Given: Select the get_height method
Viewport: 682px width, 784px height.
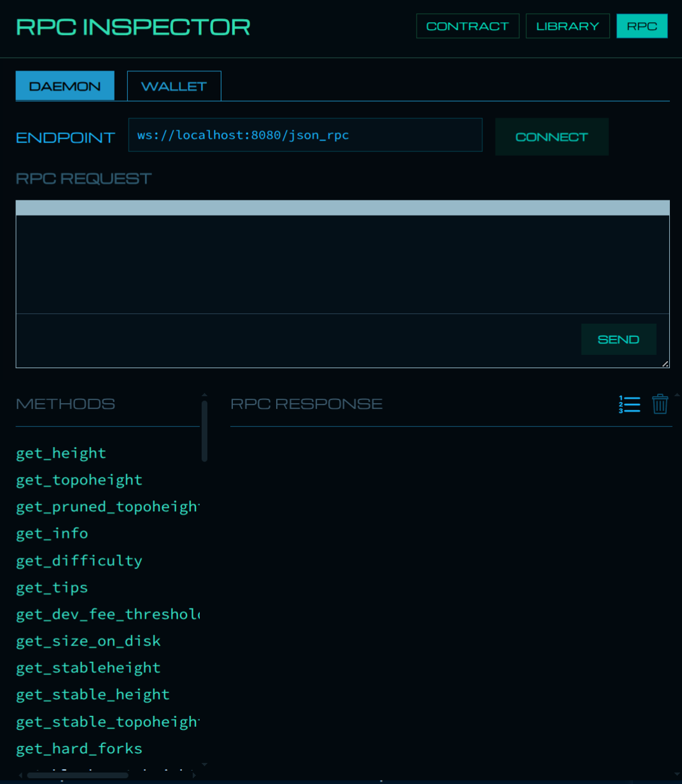Looking at the screenshot, I should 61,453.
